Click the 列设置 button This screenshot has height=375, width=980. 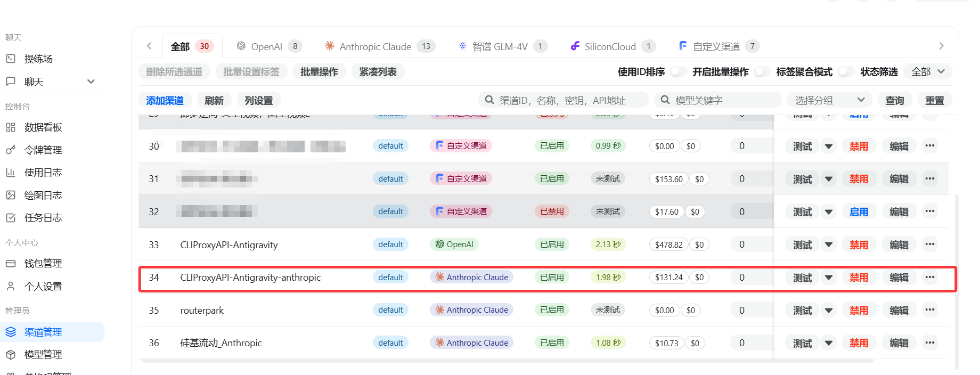pos(259,100)
